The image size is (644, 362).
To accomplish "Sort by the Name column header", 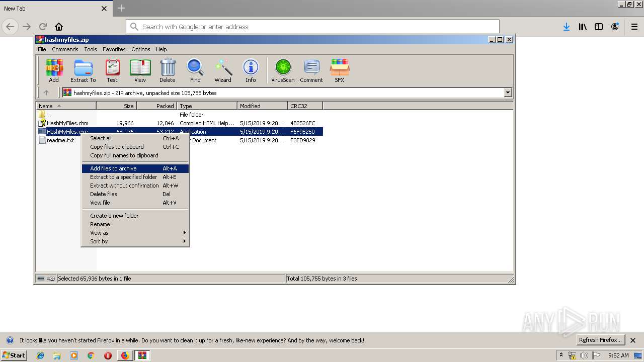I will pos(66,106).
